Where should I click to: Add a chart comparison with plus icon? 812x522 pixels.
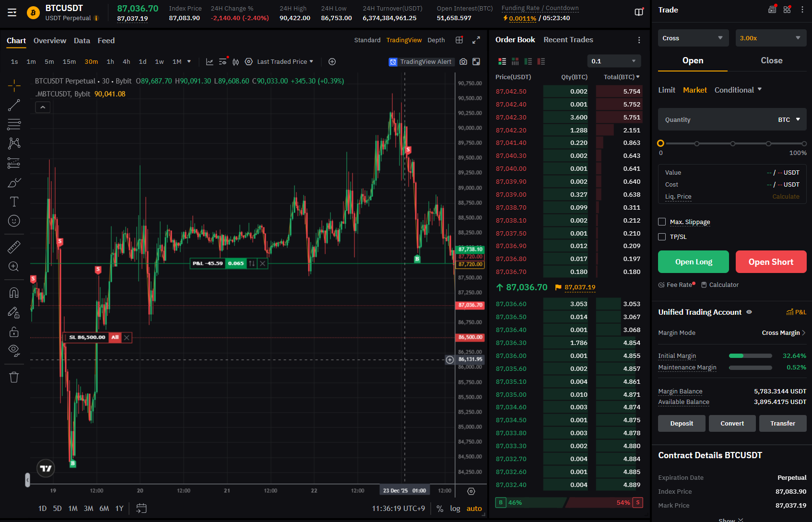click(332, 61)
